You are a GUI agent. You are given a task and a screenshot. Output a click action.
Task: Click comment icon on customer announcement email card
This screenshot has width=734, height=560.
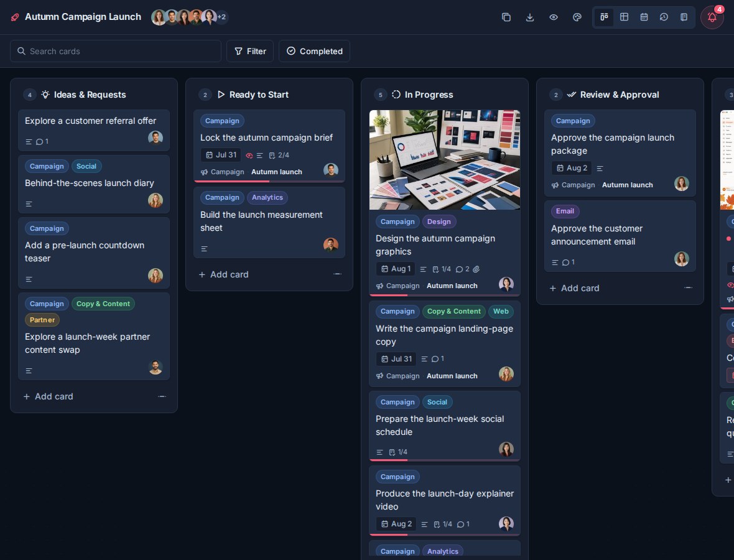[x=565, y=263]
